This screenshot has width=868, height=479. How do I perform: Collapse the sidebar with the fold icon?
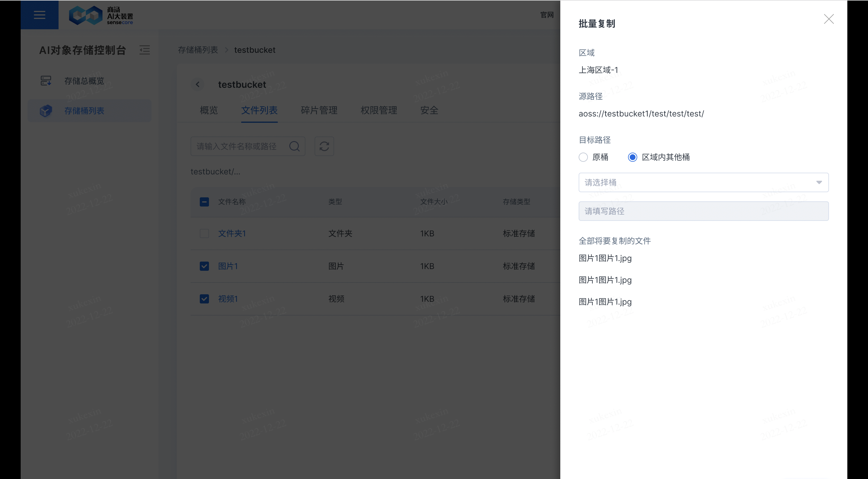145,50
